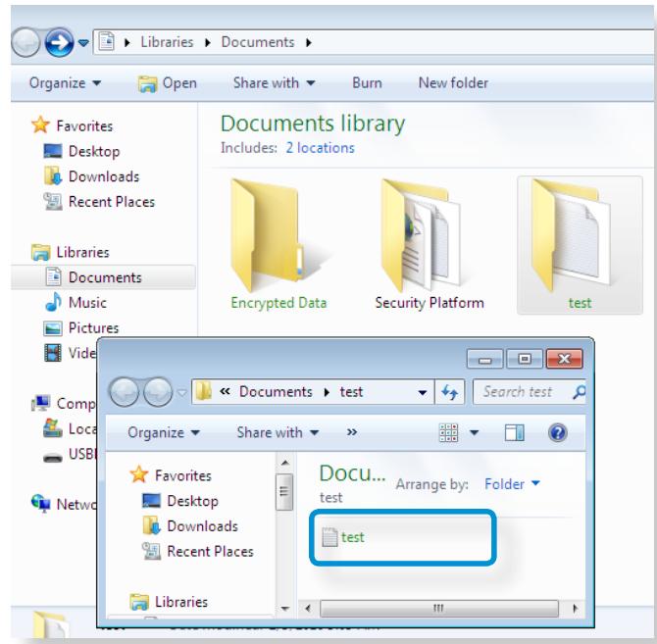The image size is (657, 644).
Task: Open the Local Disk drive icon
Action: click(x=53, y=428)
